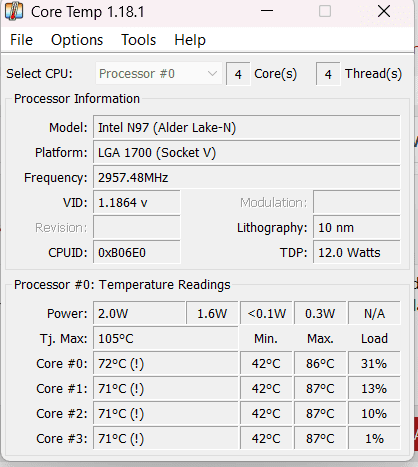The width and height of the screenshot is (418, 467).
Task: Click the Frequency value 2957.48MHz
Action: tap(247, 178)
